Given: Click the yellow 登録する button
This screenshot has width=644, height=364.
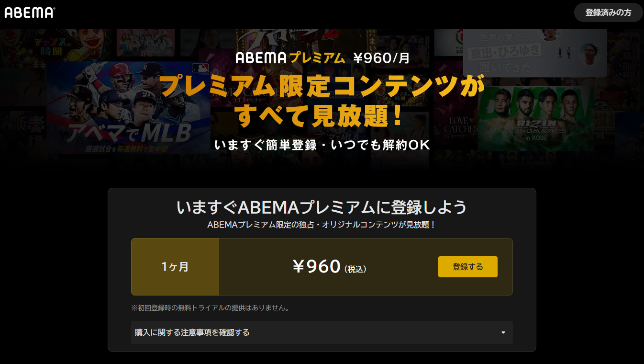Looking at the screenshot, I should (x=467, y=267).
